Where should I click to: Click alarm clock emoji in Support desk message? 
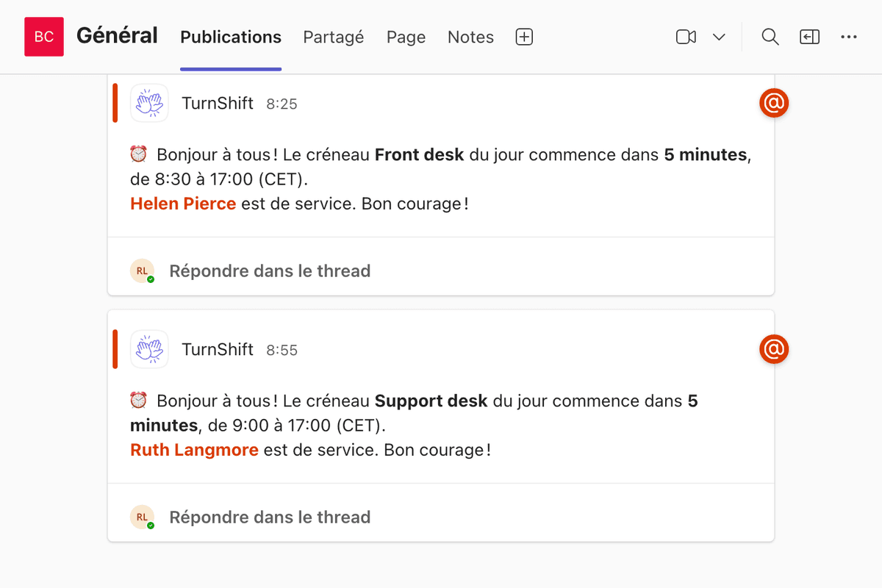click(x=138, y=401)
